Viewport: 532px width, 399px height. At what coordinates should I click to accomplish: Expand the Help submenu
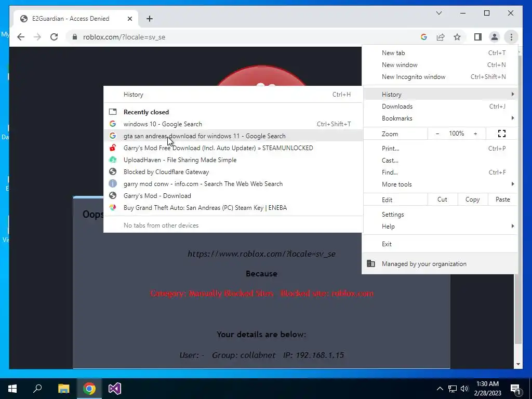click(x=440, y=227)
